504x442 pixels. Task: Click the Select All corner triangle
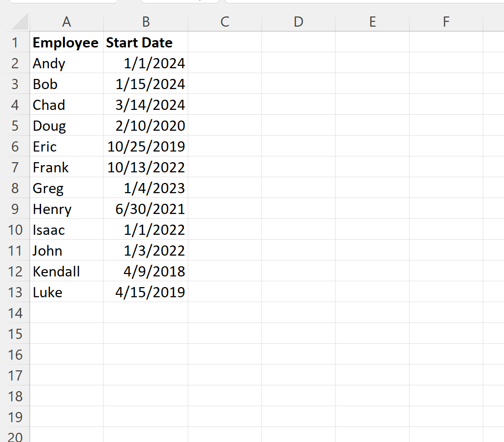20,22
